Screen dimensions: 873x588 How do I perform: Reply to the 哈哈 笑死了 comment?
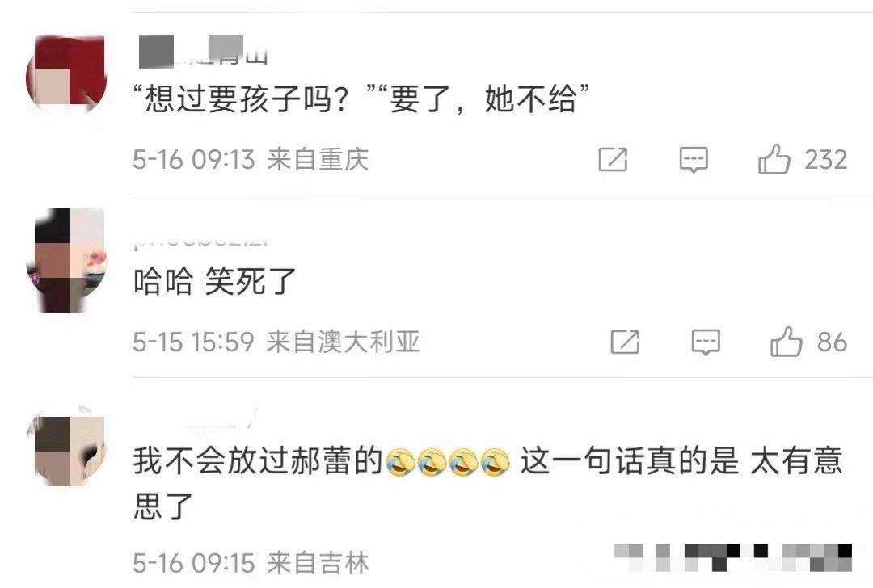pos(706,342)
